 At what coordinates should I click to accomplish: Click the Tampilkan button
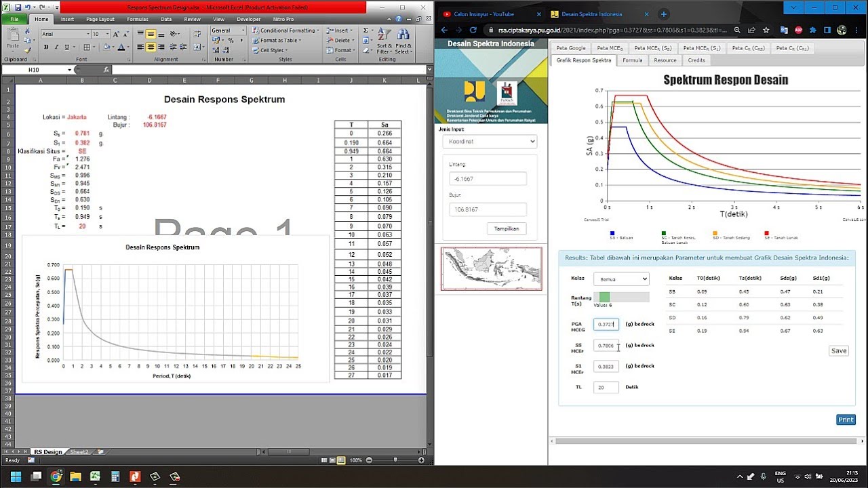506,228
